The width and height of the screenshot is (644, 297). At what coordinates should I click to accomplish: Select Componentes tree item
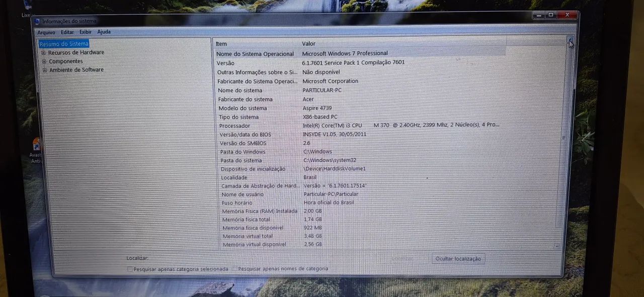66,61
